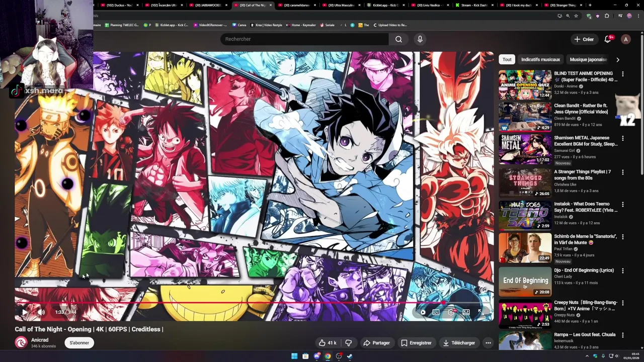This screenshot has width=644, height=362.
Task: Open YouTube notifications bell
Action: [x=608, y=39]
